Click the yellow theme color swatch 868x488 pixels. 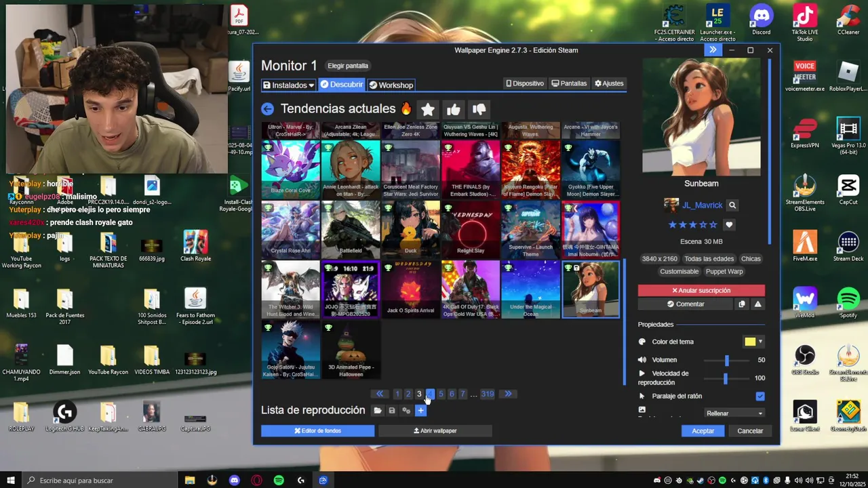point(750,342)
